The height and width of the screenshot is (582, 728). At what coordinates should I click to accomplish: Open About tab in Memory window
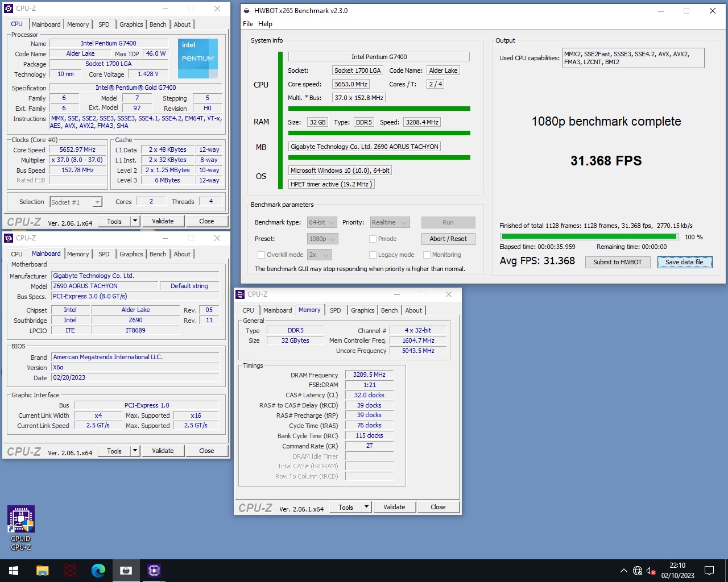click(413, 310)
